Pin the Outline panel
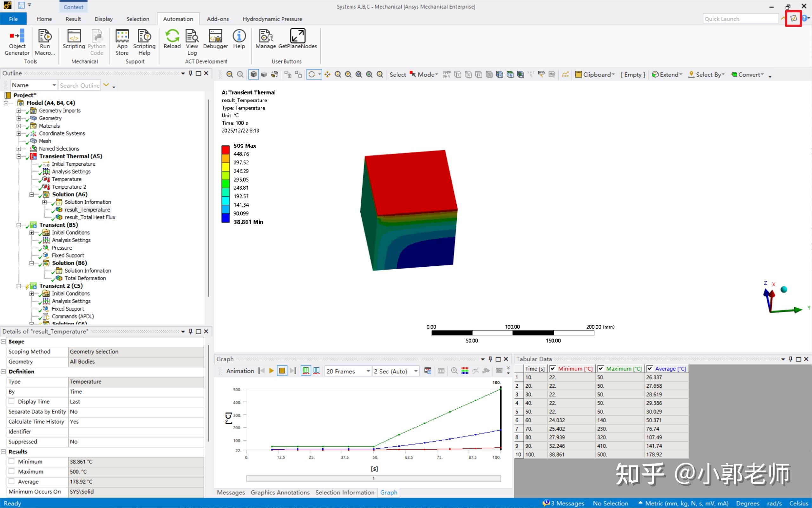 click(x=191, y=73)
